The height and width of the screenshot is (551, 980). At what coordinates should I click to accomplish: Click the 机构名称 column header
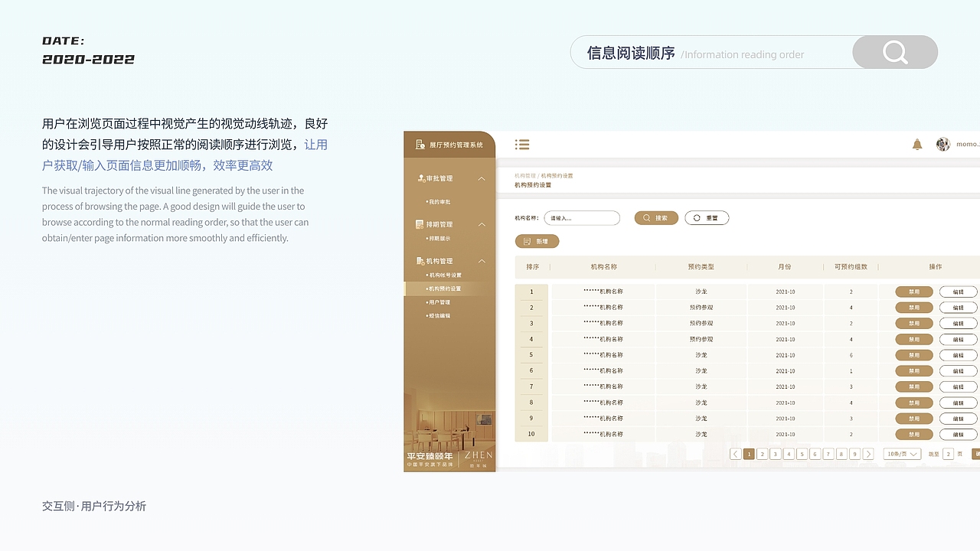[x=604, y=267]
